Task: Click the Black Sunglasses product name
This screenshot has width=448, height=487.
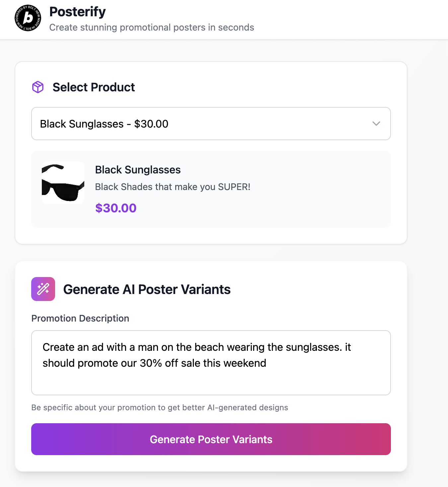Action: (x=138, y=170)
